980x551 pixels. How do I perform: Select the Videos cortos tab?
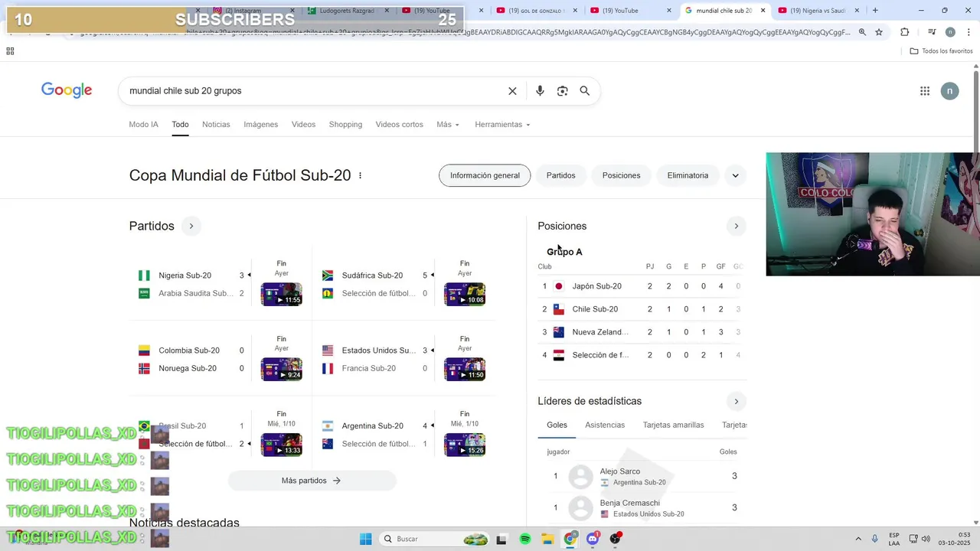(399, 125)
